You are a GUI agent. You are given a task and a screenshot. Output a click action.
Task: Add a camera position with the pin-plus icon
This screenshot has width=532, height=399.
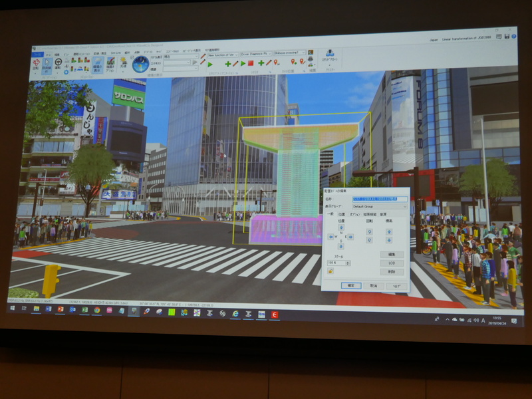pyautogui.click(x=293, y=62)
